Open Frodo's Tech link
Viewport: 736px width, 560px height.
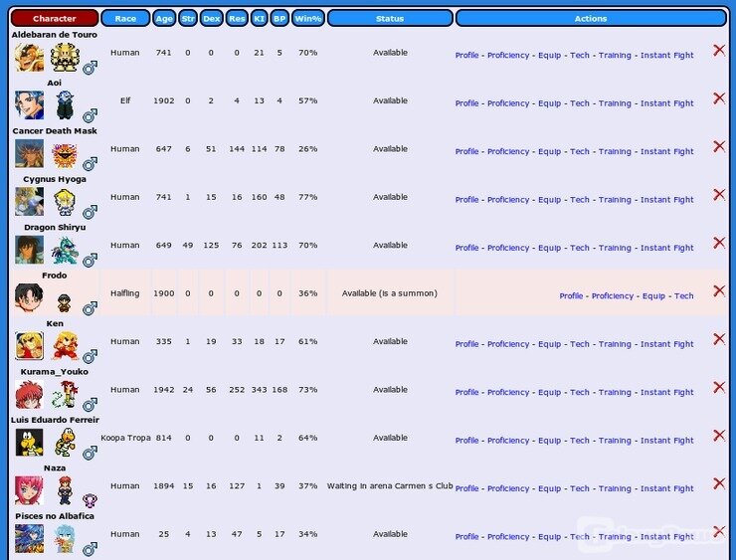point(684,296)
